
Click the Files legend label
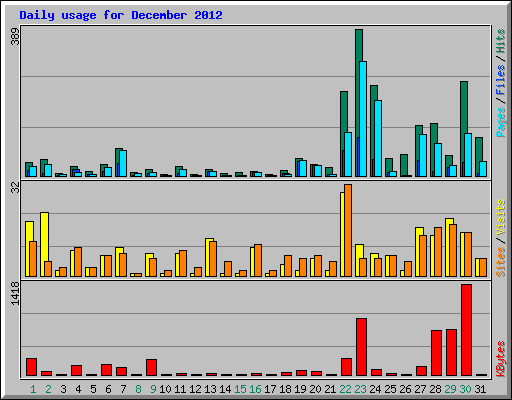click(x=500, y=80)
